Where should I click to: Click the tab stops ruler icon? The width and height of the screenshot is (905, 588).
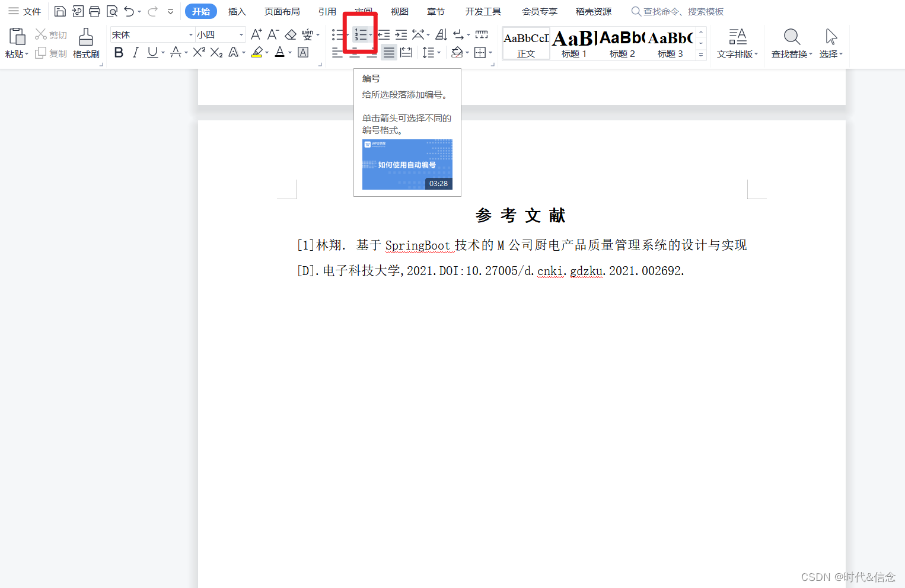(x=482, y=35)
